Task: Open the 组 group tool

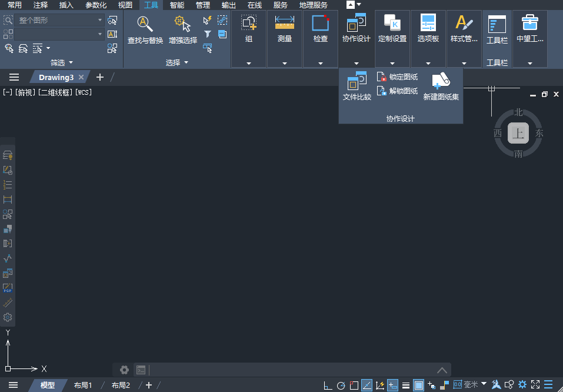Action: [249, 29]
